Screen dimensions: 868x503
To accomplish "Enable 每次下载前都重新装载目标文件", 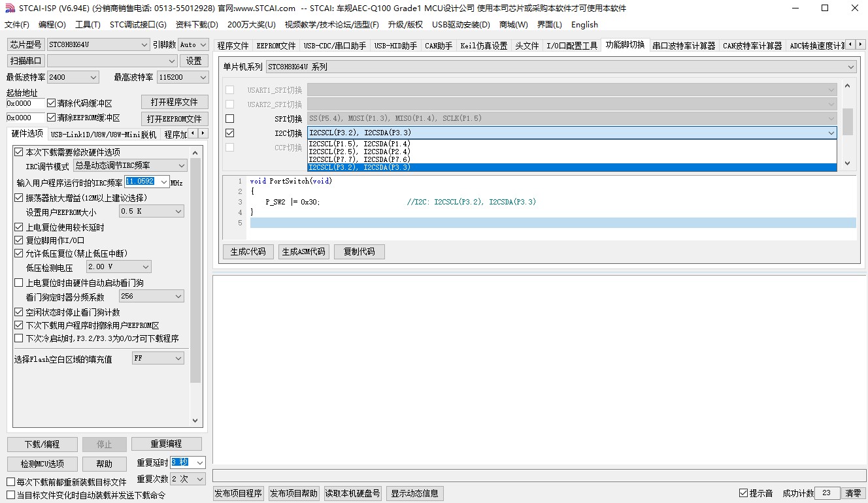I will [x=10, y=482].
